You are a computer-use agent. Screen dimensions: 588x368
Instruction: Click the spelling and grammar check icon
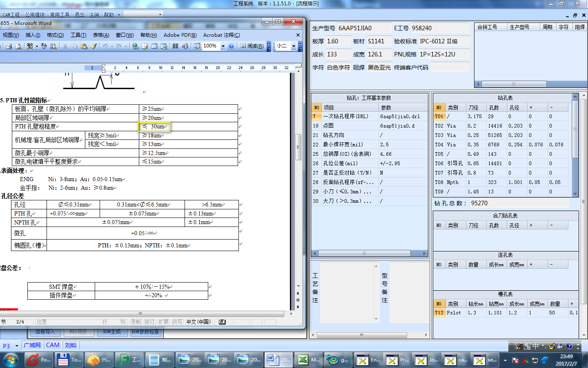(x=44, y=46)
